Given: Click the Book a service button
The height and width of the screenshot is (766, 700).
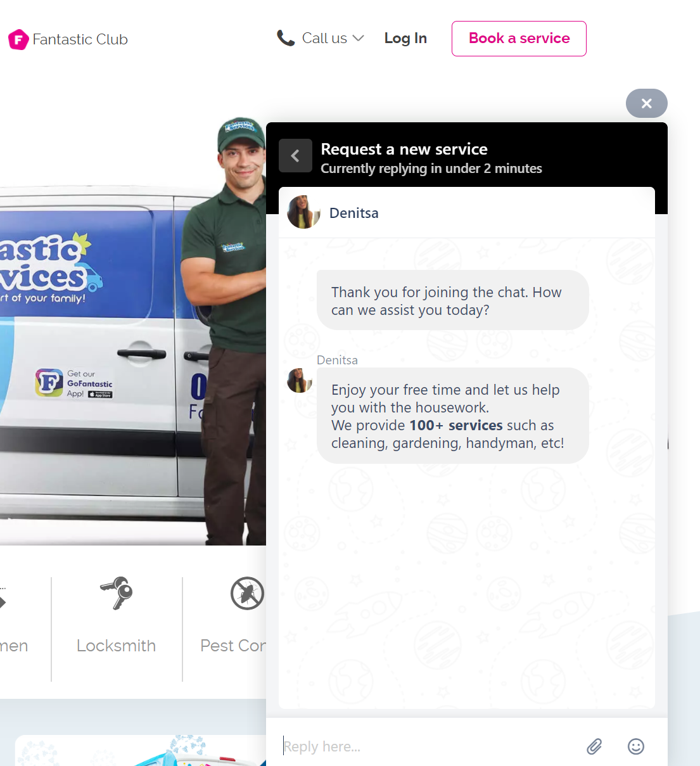Looking at the screenshot, I should pyautogui.click(x=519, y=38).
